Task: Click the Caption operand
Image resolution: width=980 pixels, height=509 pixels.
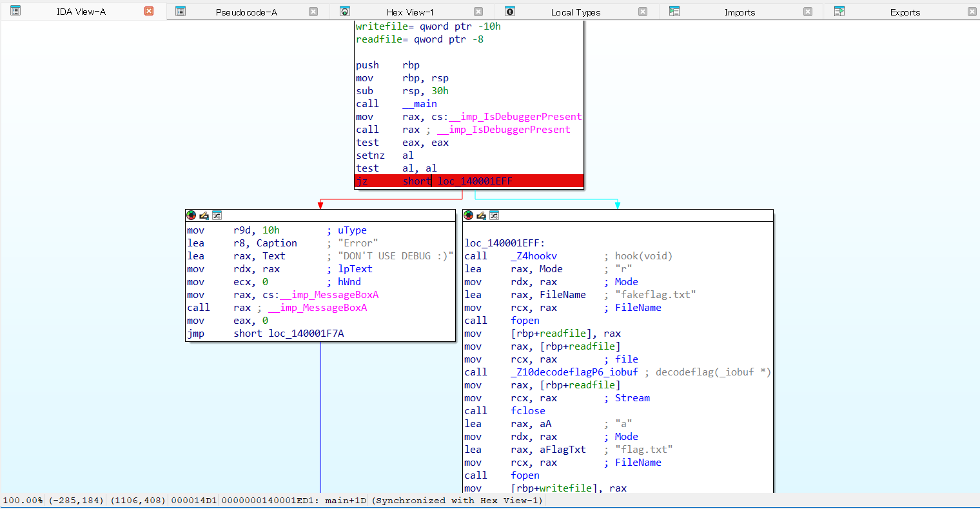Action: [277, 243]
